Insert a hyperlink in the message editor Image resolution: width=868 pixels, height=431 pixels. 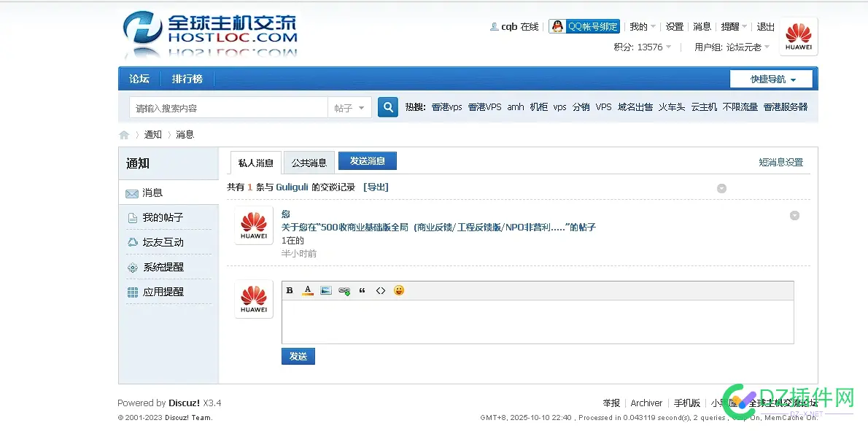(344, 290)
